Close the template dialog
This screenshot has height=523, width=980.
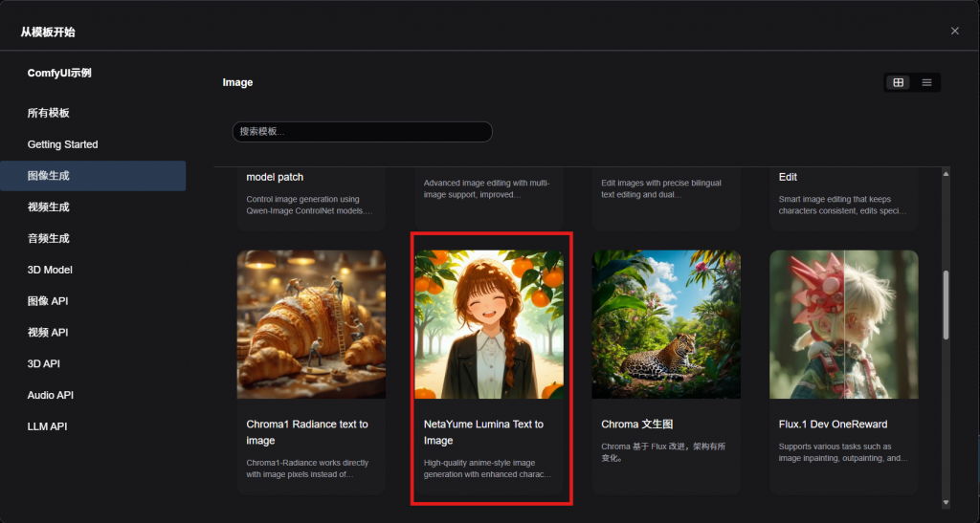point(954,31)
